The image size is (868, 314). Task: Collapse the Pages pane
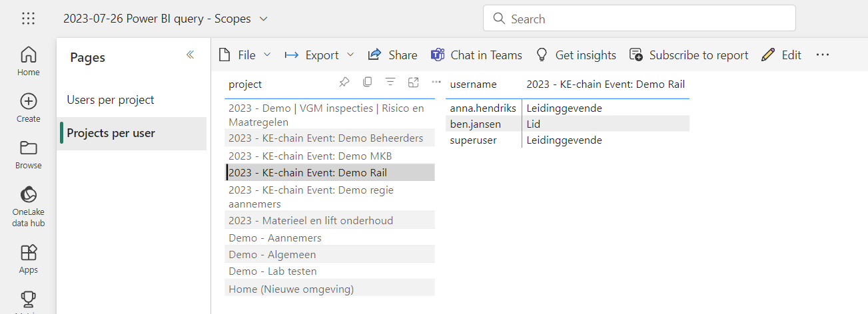click(x=190, y=55)
